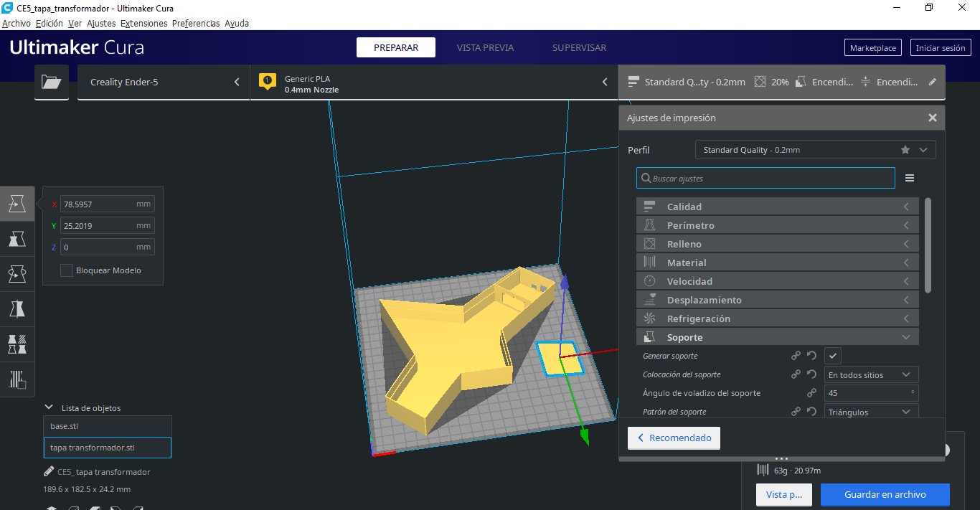The width and height of the screenshot is (980, 510).
Task: Click the Ángulo de voladizo value field
Action: coord(871,393)
